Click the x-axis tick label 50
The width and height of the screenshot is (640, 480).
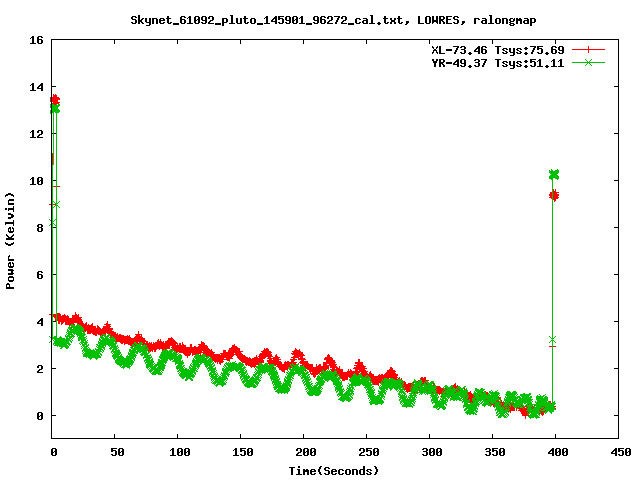(115, 453)
